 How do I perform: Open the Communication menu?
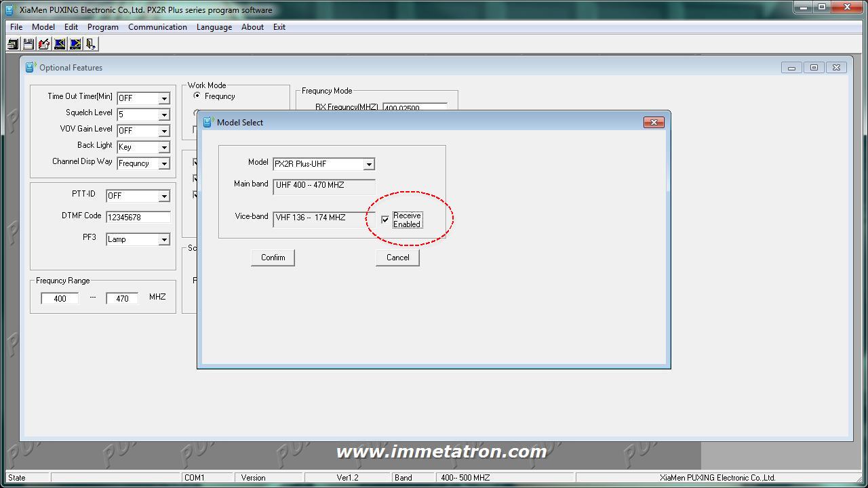click(x=157, y=27)
